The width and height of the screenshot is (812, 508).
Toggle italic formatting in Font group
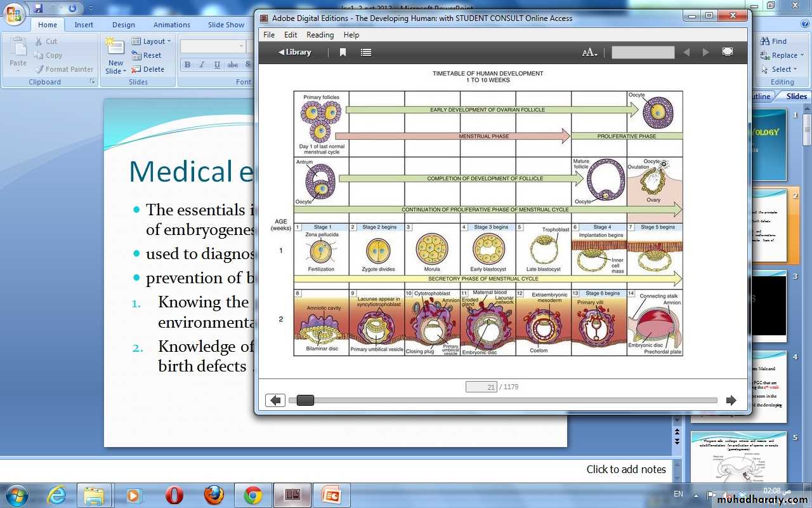pos(202,65)
